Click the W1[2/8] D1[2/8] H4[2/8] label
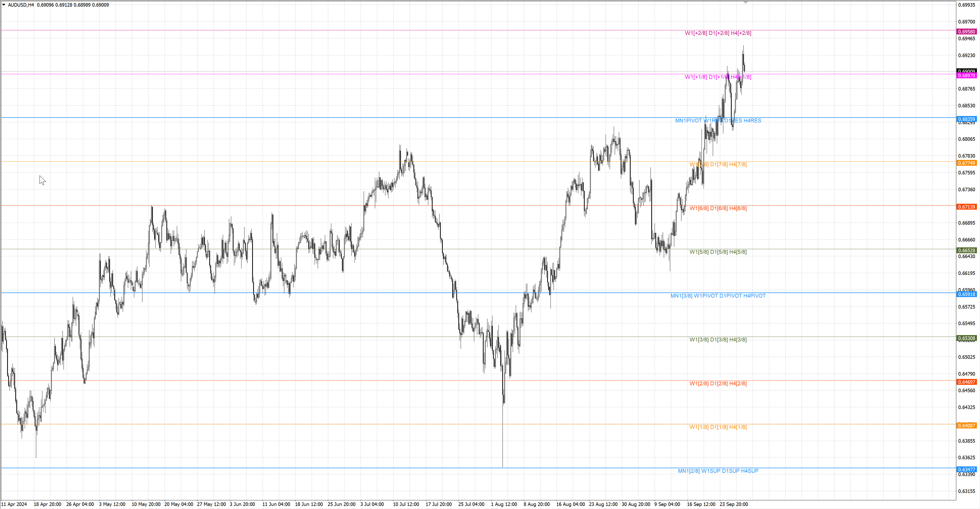This screenshot has height=509, width=980. (718, 384)
